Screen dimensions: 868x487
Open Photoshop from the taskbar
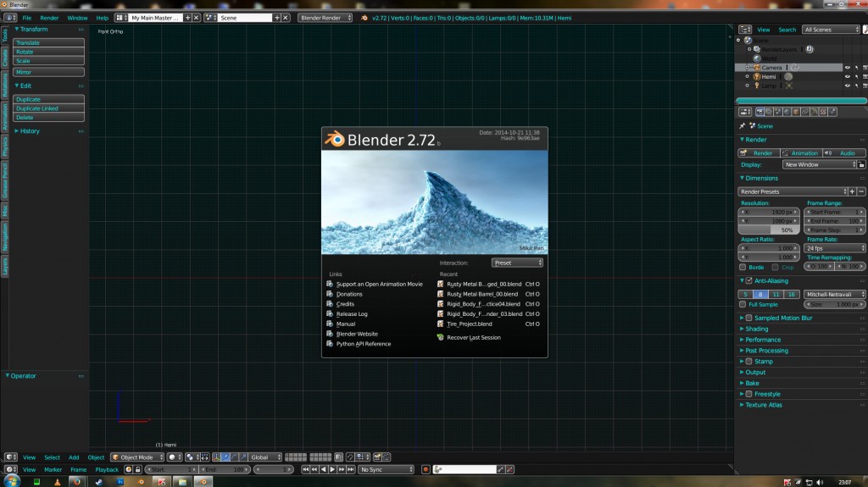(x=120, y=481)
